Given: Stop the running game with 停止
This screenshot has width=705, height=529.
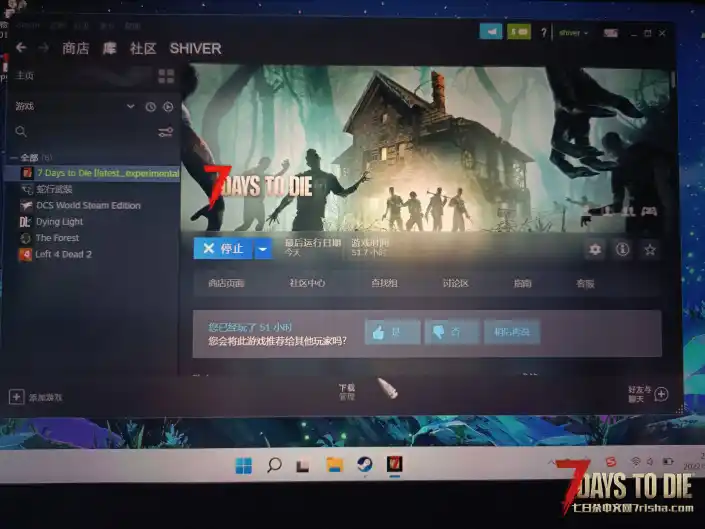Looking at the screenshot, I should click(x=223, y=249).
